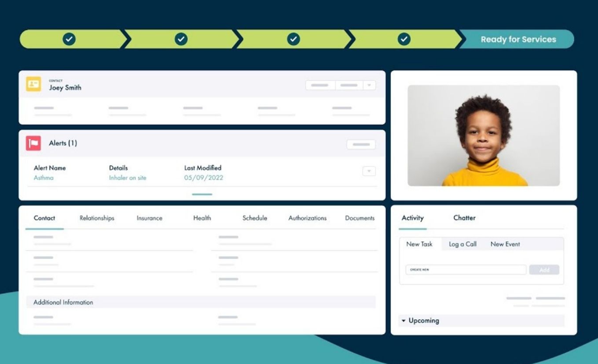Click the red Alerts flag icon
The image size is (598, 364).
point(33,143)
